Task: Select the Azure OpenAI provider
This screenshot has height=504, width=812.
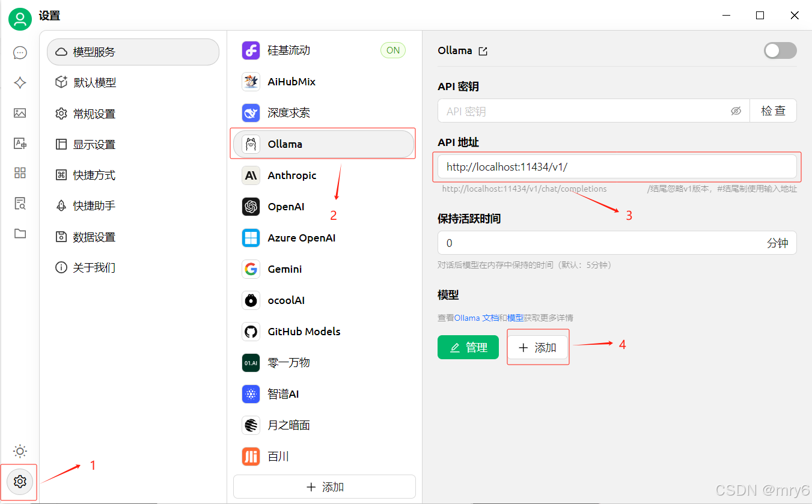Action: pos(324,238)
